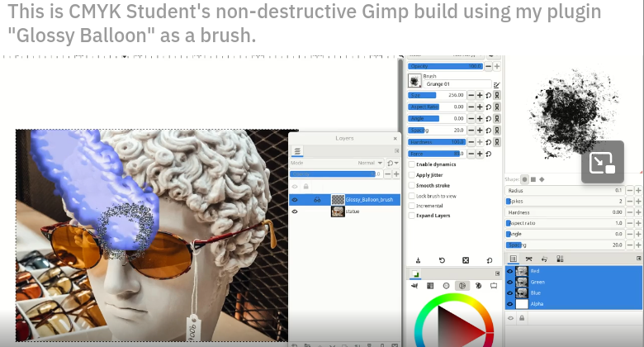The image size is (644, 347).
Task: Reset Spacing to brush default
Action: click(488, 131)
